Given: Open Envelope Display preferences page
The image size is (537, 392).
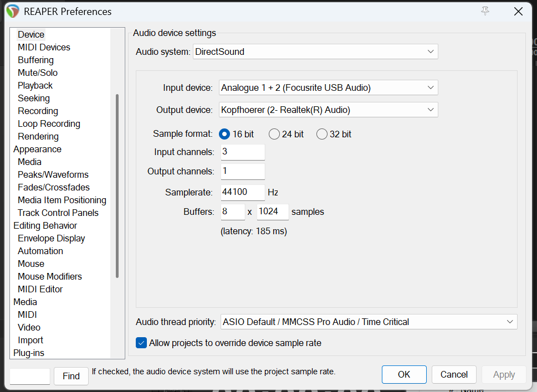Looking at the screenshot, I should [52, 238].
